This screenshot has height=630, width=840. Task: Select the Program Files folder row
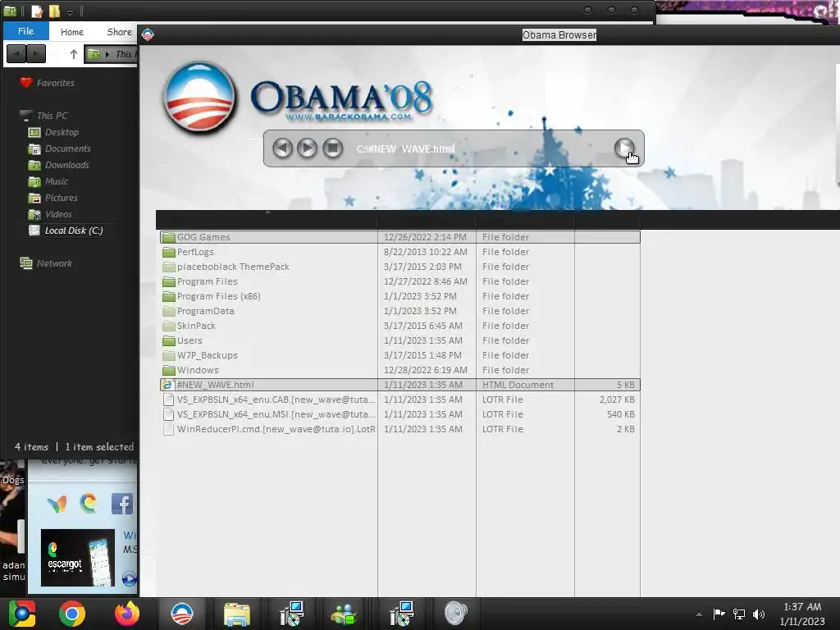(399, 281)
